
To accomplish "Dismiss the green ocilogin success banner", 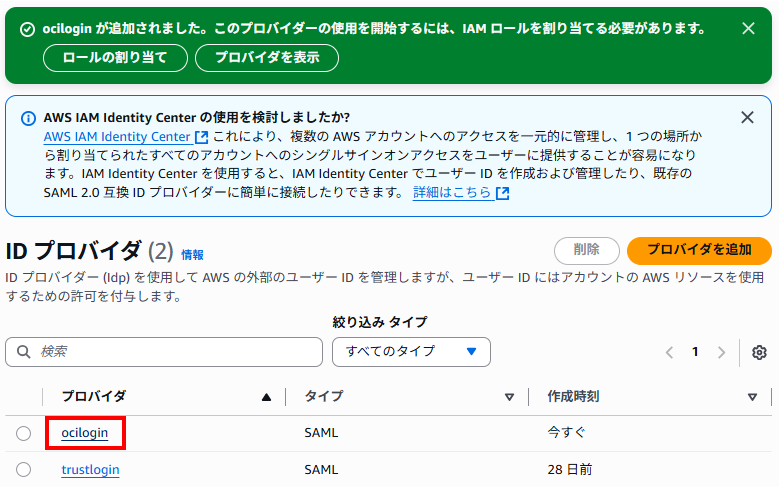I will [747, 30].
